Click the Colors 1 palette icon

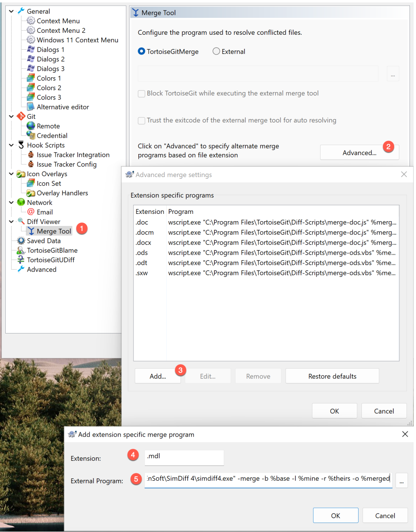tap(31, 78)
